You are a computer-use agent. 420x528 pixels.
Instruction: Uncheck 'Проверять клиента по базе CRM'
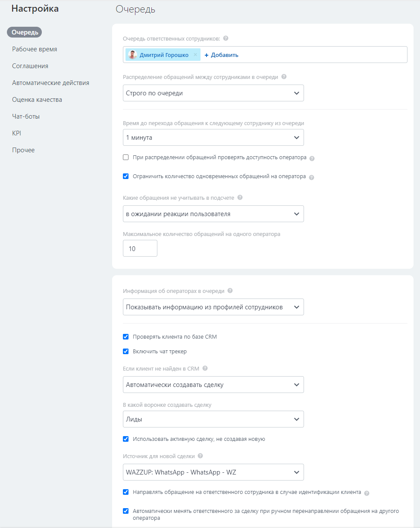[126, 336]
